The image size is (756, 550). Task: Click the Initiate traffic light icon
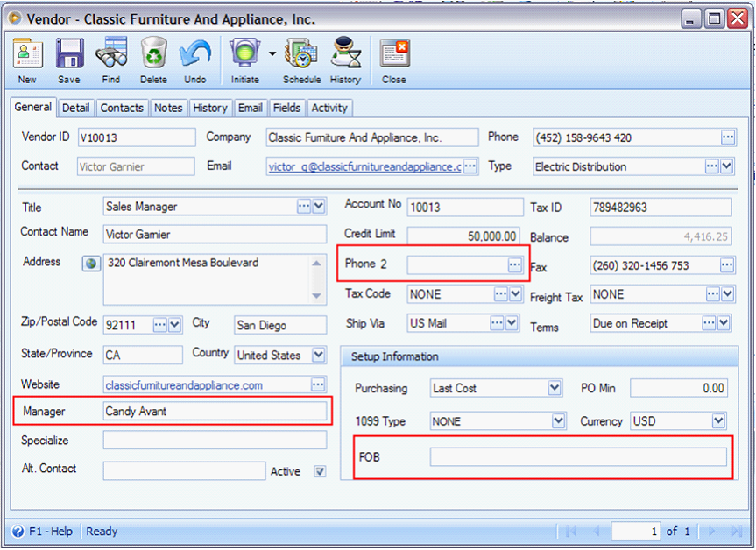coord(245,53)
